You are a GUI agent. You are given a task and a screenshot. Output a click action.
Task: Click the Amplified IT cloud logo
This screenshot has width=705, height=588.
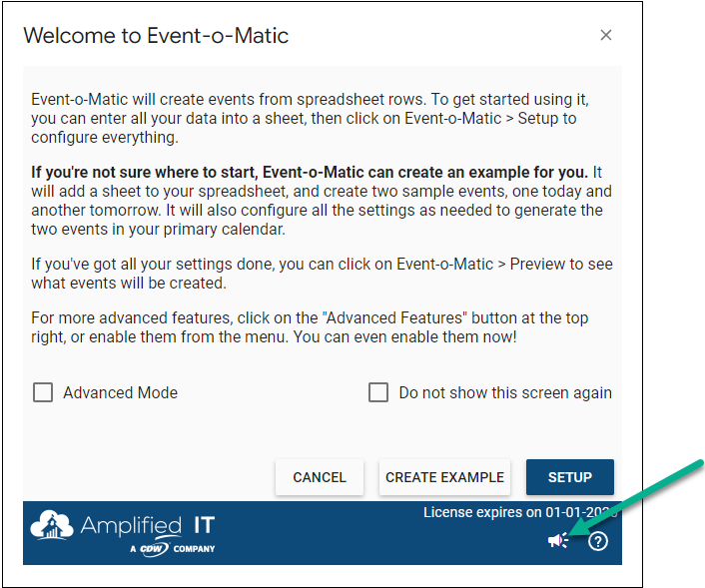[x=50, y=527]
